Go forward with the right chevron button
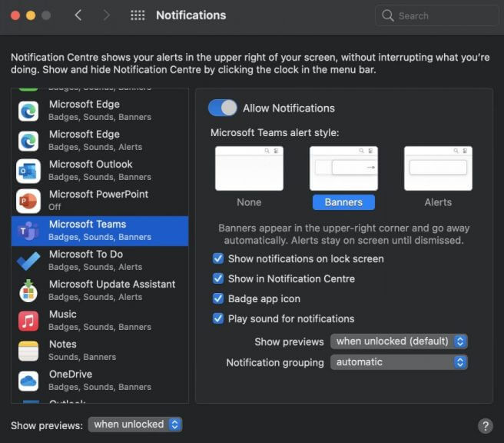 (106, 15)
